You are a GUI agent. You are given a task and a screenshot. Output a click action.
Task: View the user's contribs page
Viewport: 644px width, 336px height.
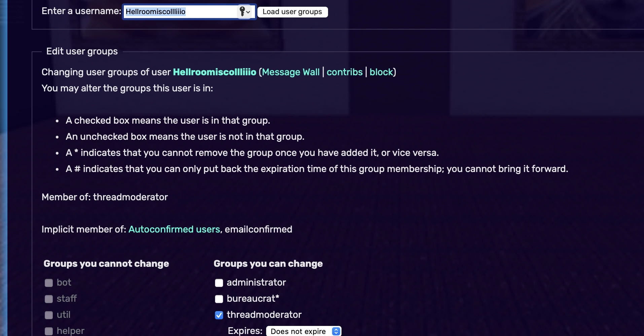[x=344, y=72]
